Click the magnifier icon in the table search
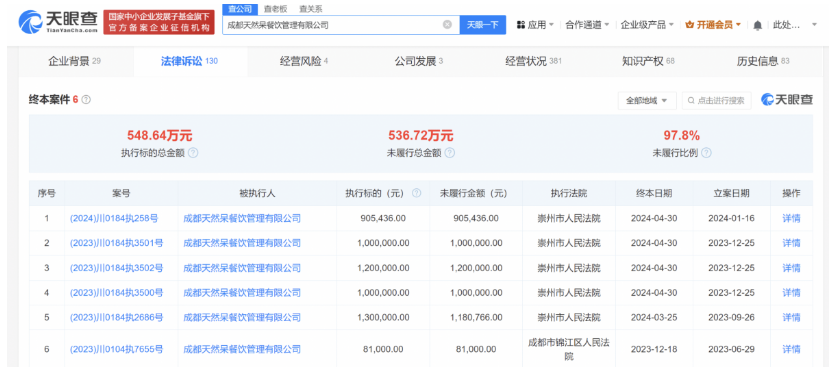 point(691,100)
